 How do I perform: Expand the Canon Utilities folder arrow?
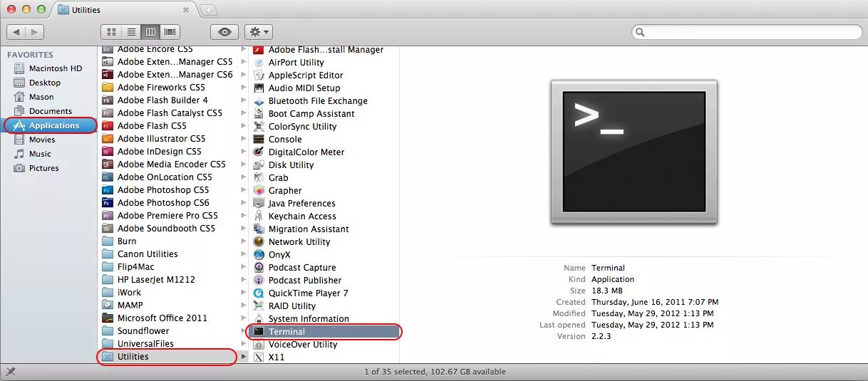click(x=244, y=254)
